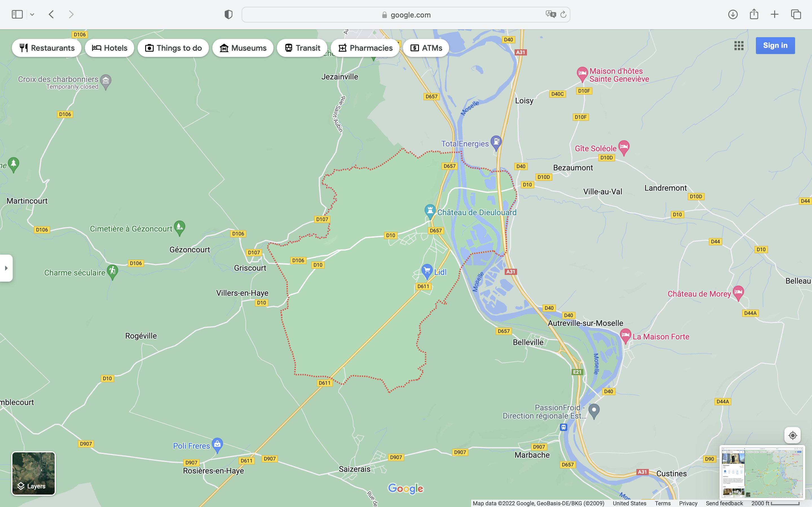Viewport: 812px width, 507px height.
Task: Click the show-my-location target icon
Action: [x=793, y=435]
